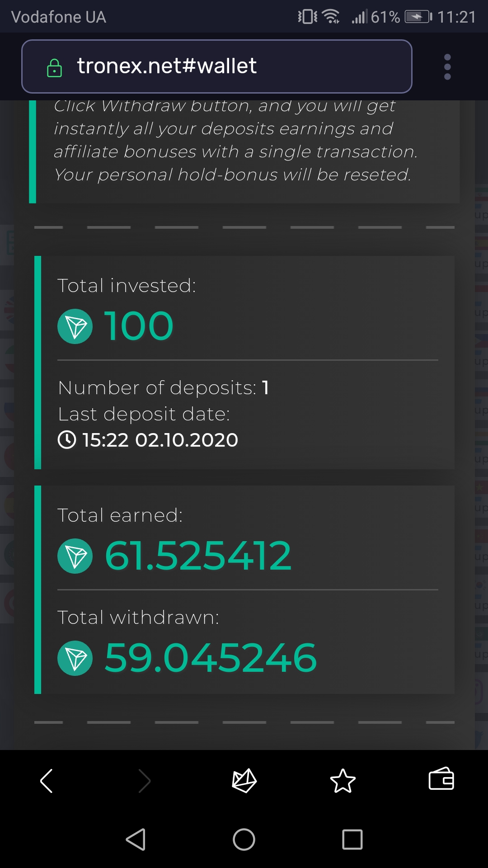Tap the Withdraw instructions italic note
This screenshot has width=488, height=868.
pos(235,140)
